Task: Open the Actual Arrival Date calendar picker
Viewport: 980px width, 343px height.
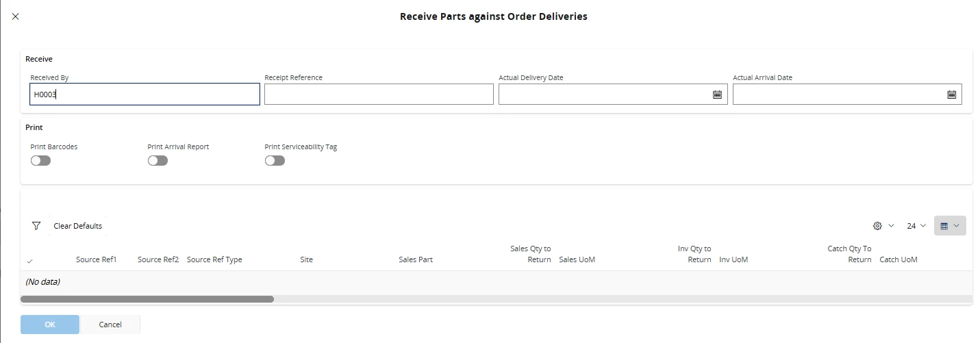Action: (x=951, y=94)
